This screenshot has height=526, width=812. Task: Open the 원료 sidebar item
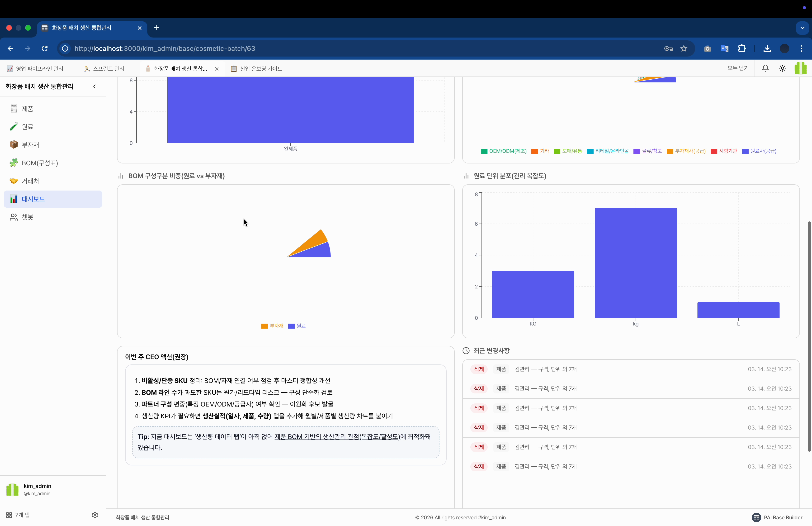coord(27,127)
